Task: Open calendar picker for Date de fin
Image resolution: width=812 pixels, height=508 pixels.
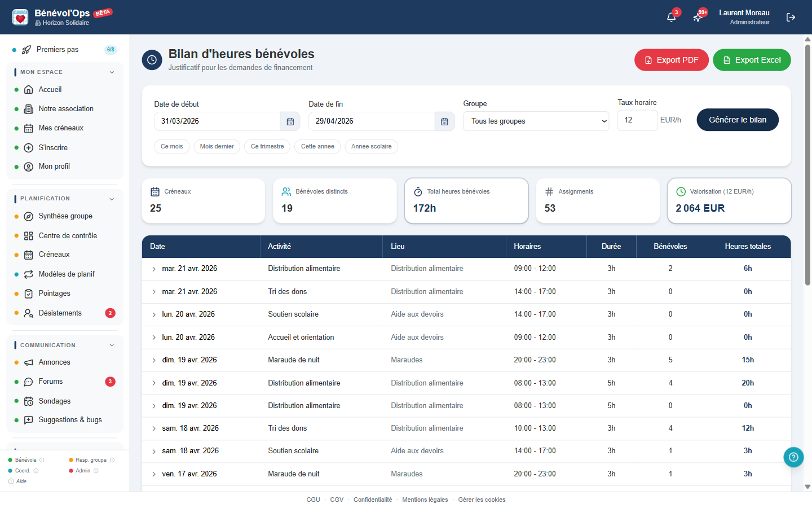Action: tap(444, 121)
